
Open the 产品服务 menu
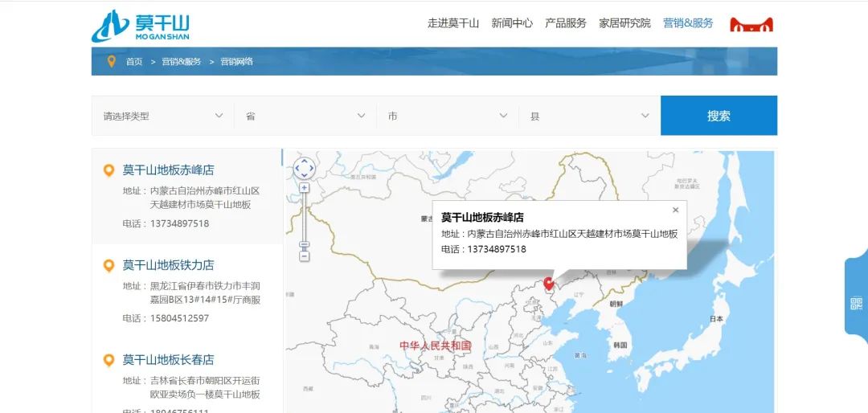[565, 23]
